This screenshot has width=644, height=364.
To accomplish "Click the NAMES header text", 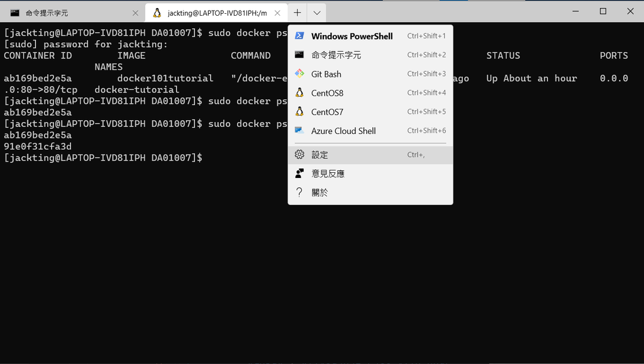I will pyautogui.click(x=108, y=67).
